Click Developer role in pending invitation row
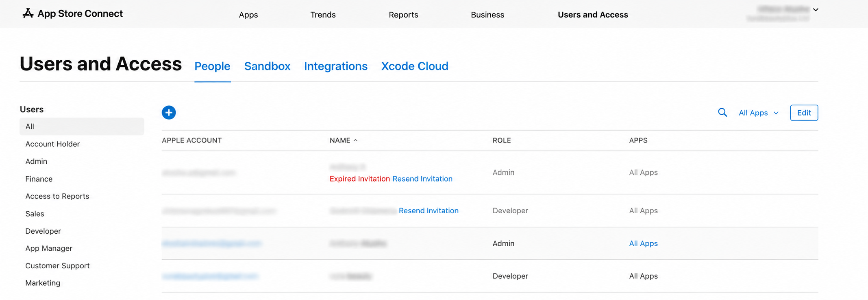 tap(510, 210)
